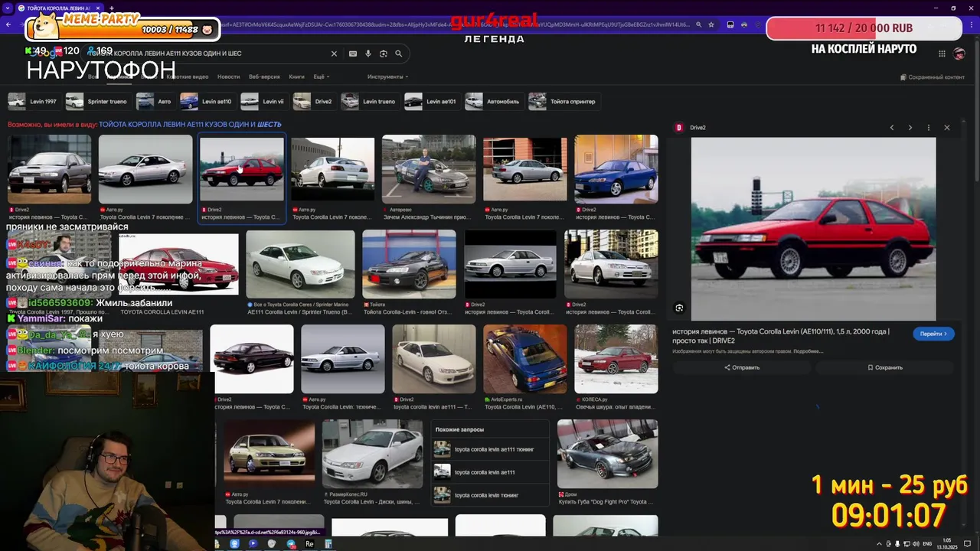Open the Авторевю Александр Тычинин thumbnail

pyautogui.click(x=429, y=169)
